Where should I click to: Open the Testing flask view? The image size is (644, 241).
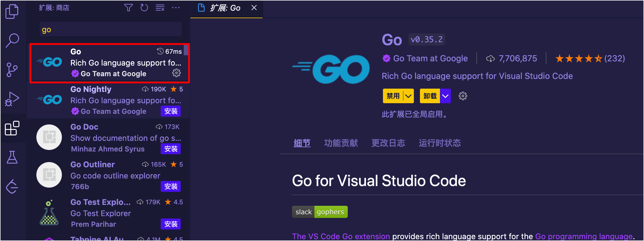pos(12,157)
